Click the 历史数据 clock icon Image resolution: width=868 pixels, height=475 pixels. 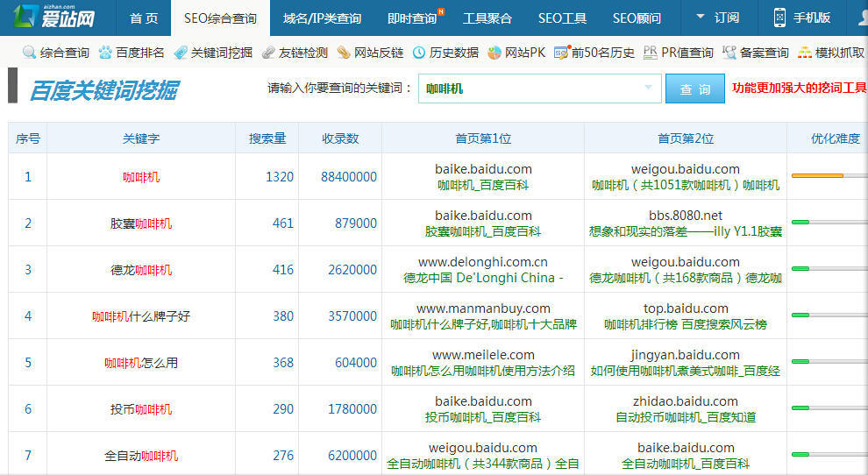419,53
